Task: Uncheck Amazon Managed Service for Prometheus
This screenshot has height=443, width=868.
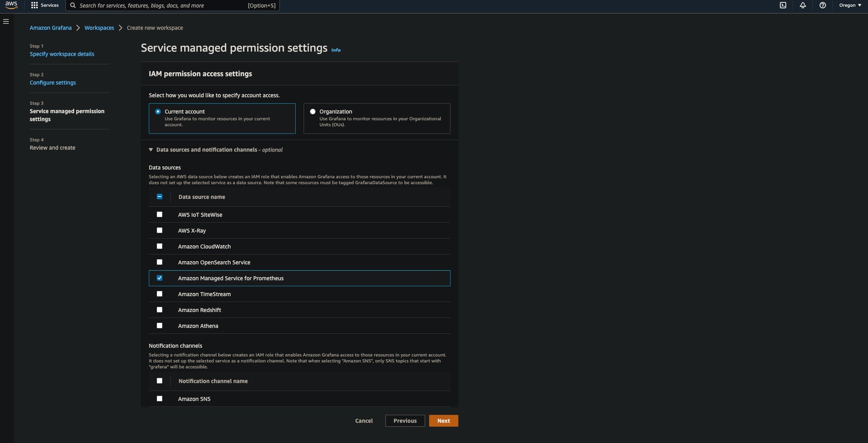Action: click(160, 278)
